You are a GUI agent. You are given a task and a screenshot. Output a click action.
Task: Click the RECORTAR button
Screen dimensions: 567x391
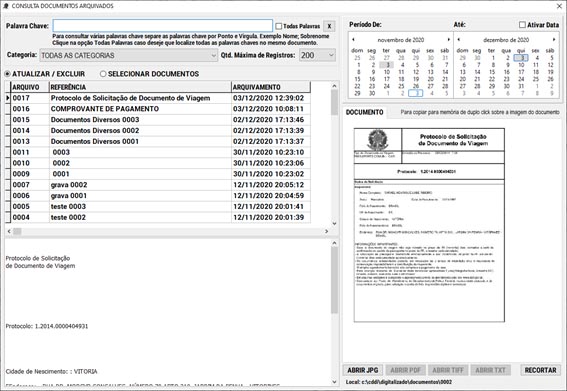[x=541, y=370]
